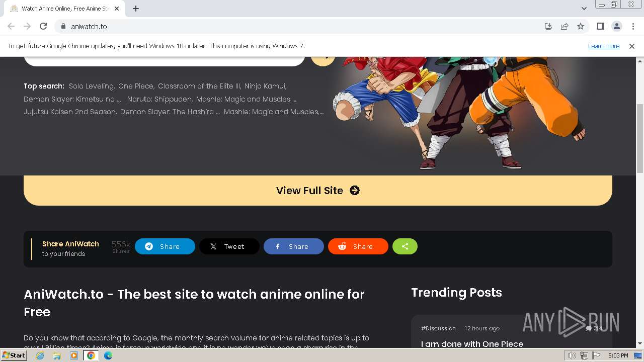Screen dimensions: 644x362
Task: Open 'I am done with One Piece' post
Action: pos(472,344)
